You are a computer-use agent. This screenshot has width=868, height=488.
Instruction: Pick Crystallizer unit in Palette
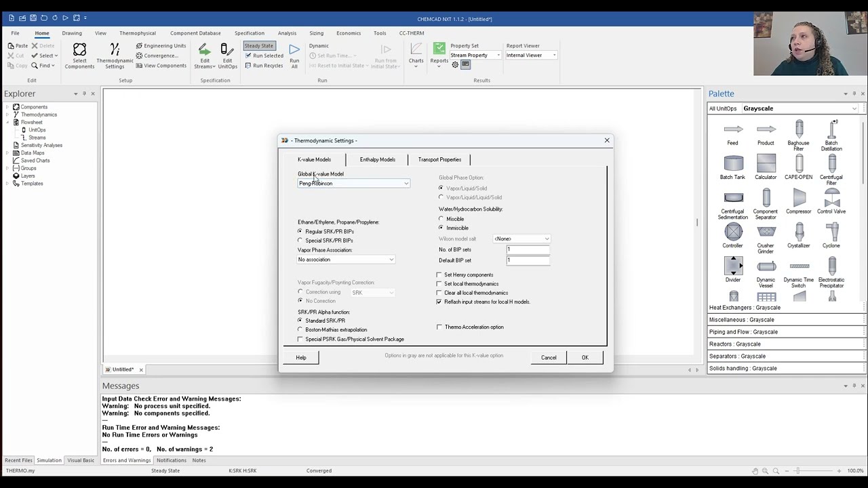799,236
